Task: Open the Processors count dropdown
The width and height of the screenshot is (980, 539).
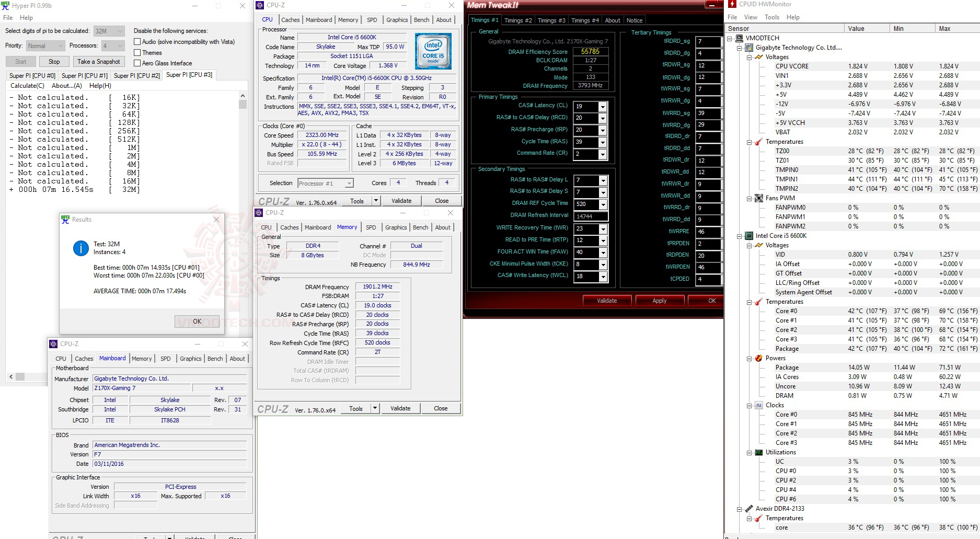Action: (113, 46)
